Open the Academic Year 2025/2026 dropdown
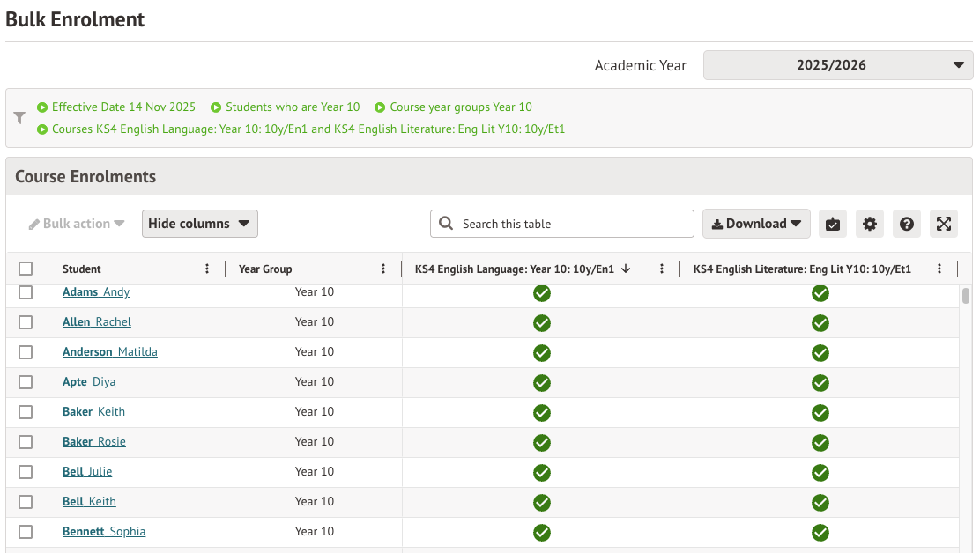The image size is (980, 553). 837,64
